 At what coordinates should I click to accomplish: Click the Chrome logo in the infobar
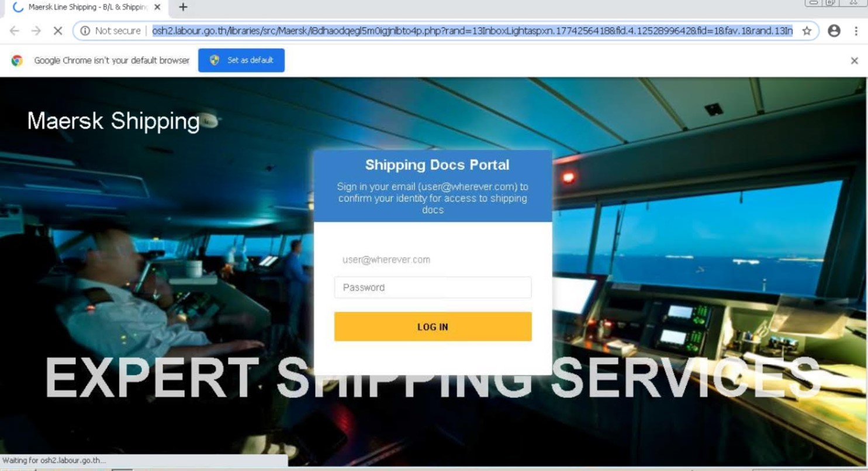(17, 60)
